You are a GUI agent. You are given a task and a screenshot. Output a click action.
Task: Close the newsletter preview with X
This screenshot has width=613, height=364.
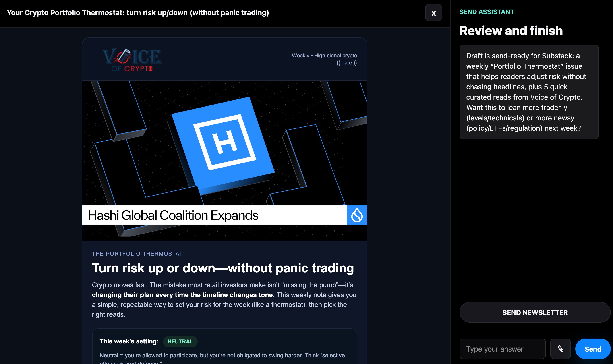[433, 13]
